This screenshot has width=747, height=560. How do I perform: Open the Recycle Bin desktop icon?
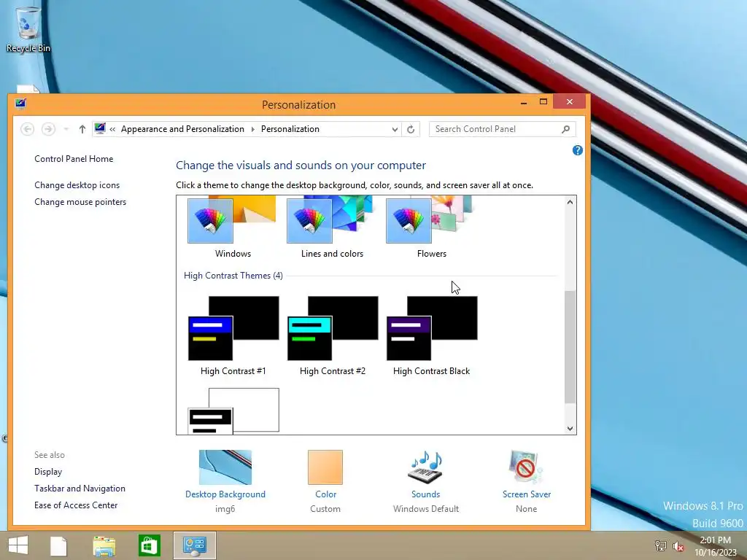28,29
